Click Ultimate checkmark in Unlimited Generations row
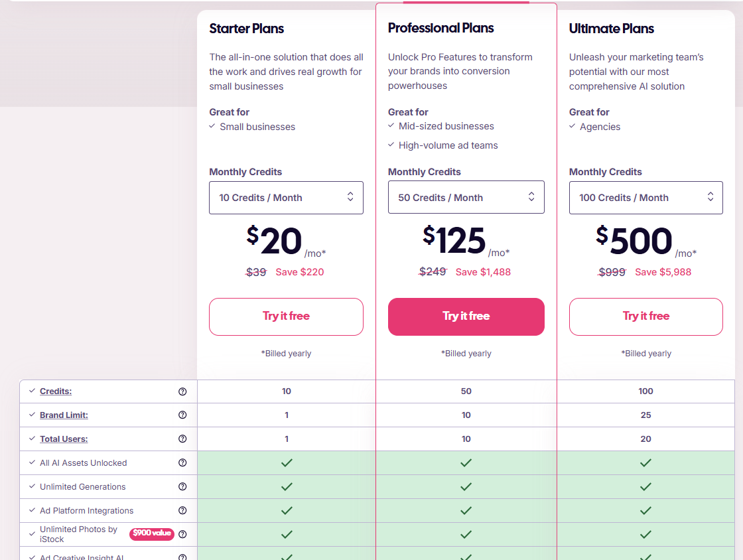This screenshot has height=560, width=743. 646,486
